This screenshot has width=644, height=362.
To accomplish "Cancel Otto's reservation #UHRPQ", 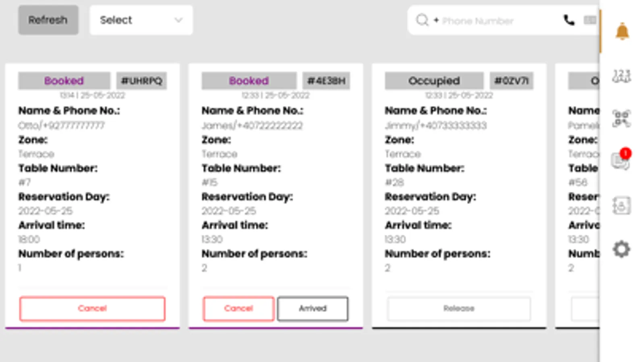I will (x=92, y=309).
